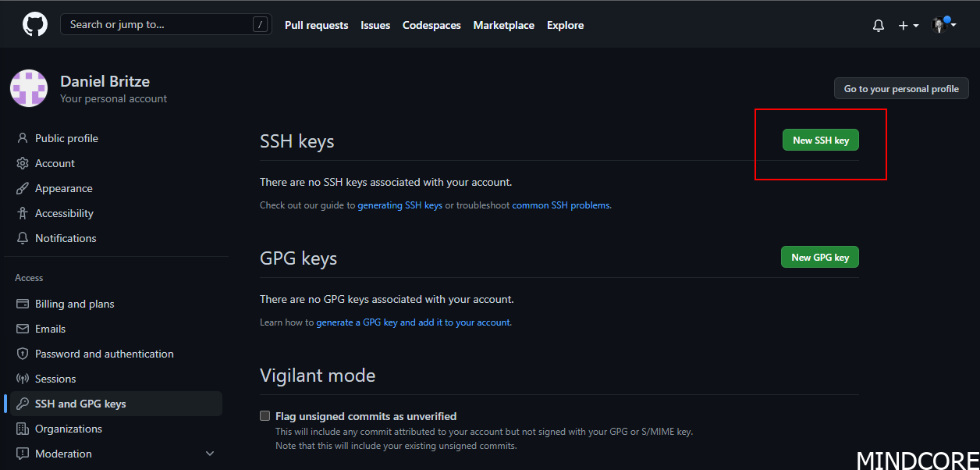The image size is (980, 470).
Task: Open the generating SSH keys guide link
Action: 399,205
